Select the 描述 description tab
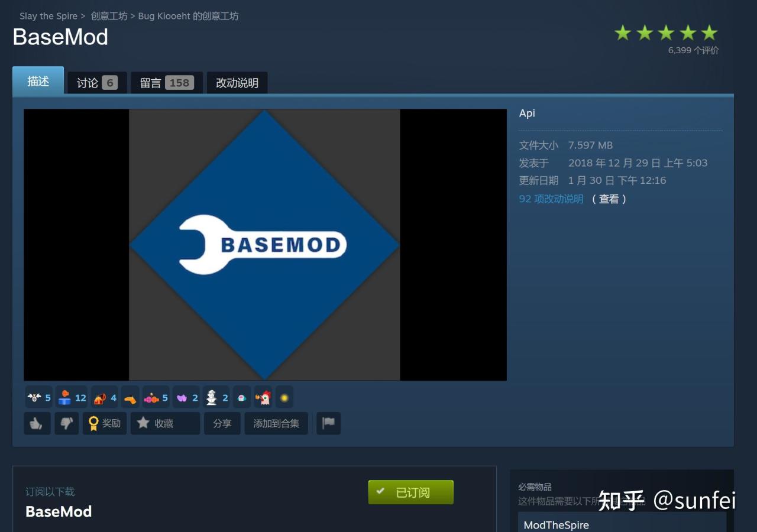 [38, 81]
